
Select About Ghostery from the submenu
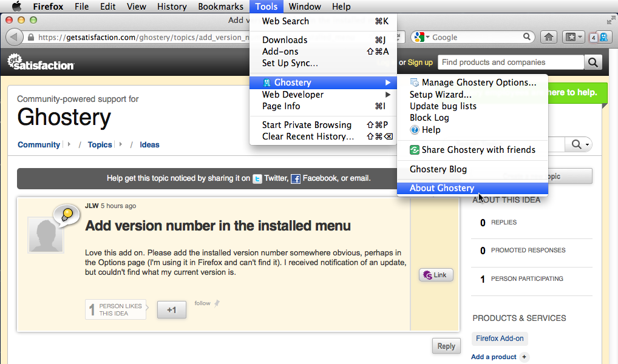(442, 188)
